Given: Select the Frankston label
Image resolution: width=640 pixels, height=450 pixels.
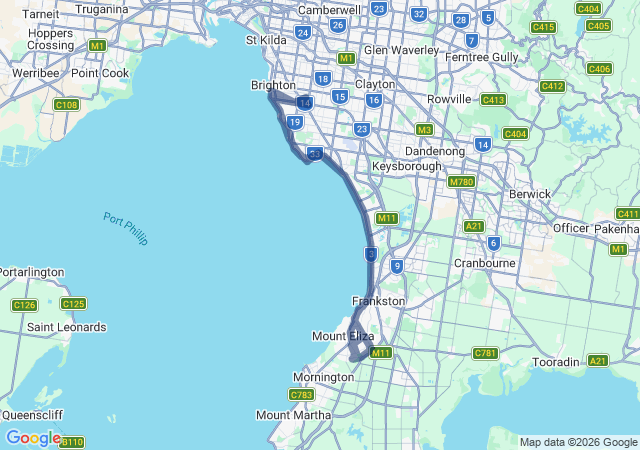Looking at the screenshot, I should (378, 301).
